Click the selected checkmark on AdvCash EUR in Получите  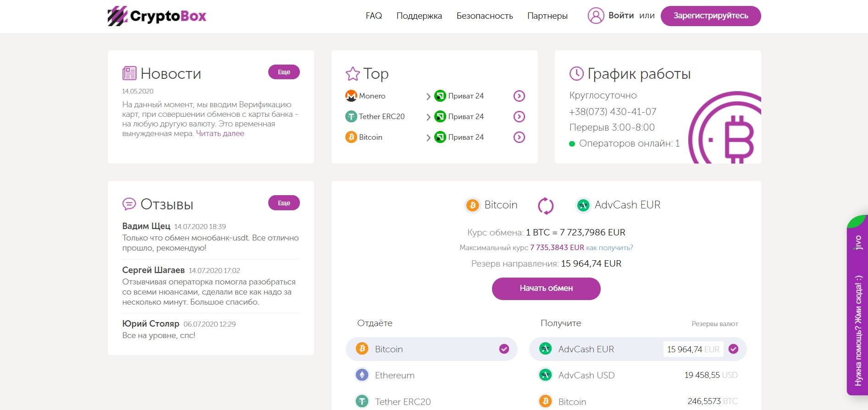pyautogui.click(x=734, y=349)
